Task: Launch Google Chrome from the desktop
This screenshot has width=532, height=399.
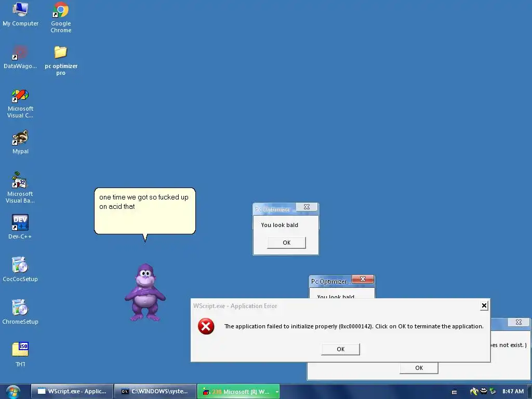Action: (61, 17)
